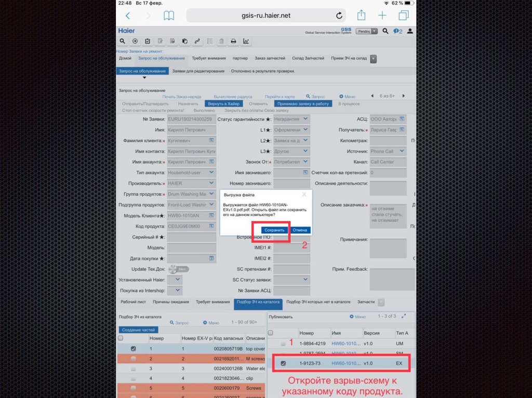Show all Safari tabs overview icon

click(403, 15)
